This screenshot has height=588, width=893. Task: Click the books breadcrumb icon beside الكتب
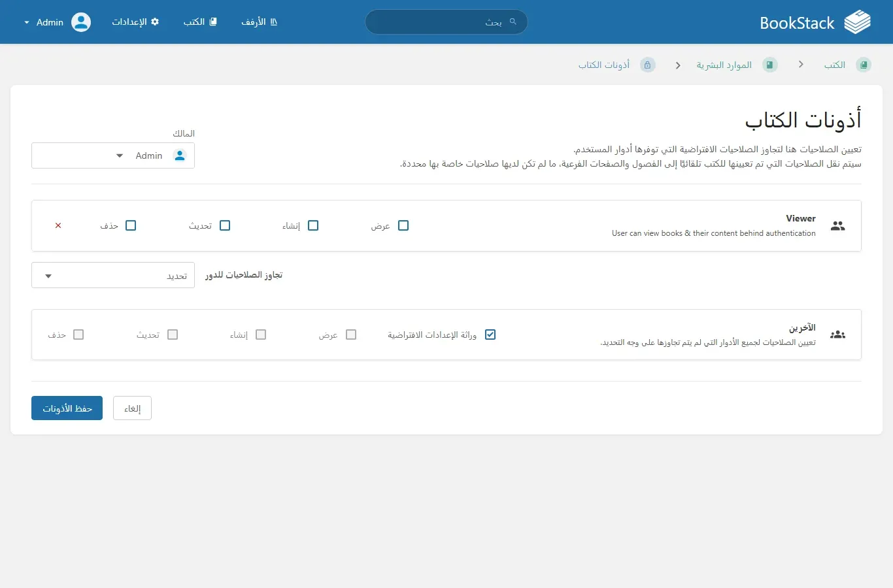[x=864, y=65]
